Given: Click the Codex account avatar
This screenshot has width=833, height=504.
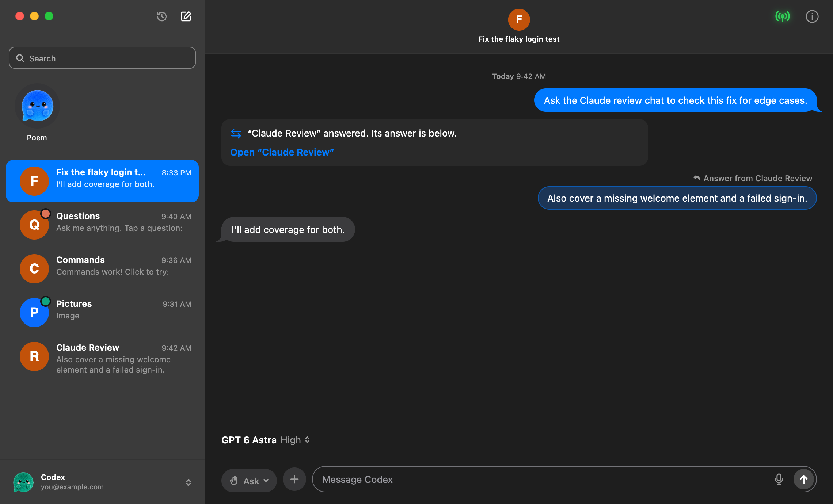Looking at the screenshot, I should point(23,482).
